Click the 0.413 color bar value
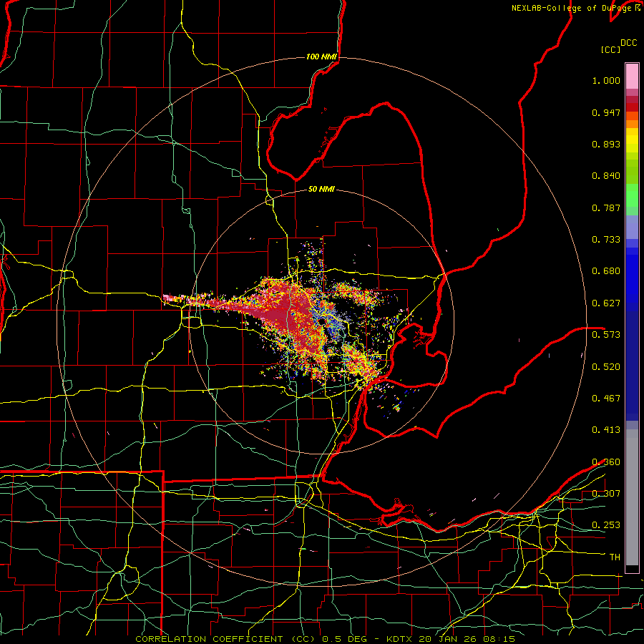 [x=606, y=430]
